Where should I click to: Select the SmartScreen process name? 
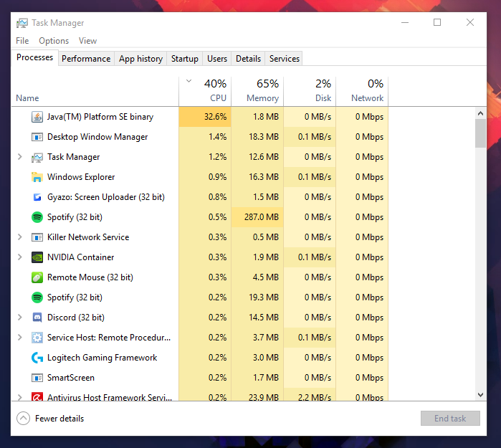pos(71,378)
